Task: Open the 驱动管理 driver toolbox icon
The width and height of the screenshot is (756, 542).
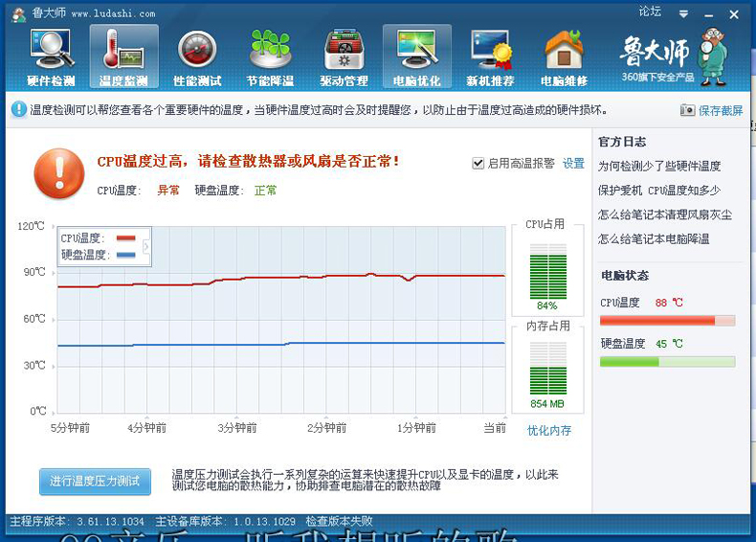Action: tap(344, 57)
